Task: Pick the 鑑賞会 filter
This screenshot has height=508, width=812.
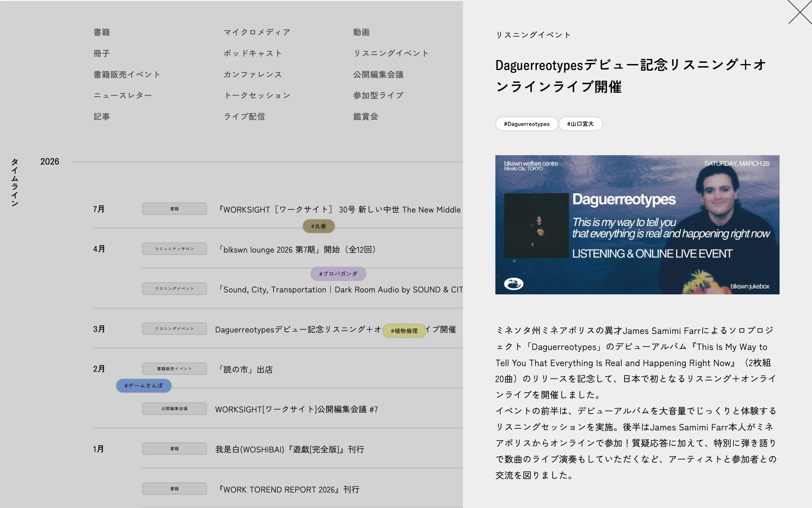Action: (x=366, y=117)
